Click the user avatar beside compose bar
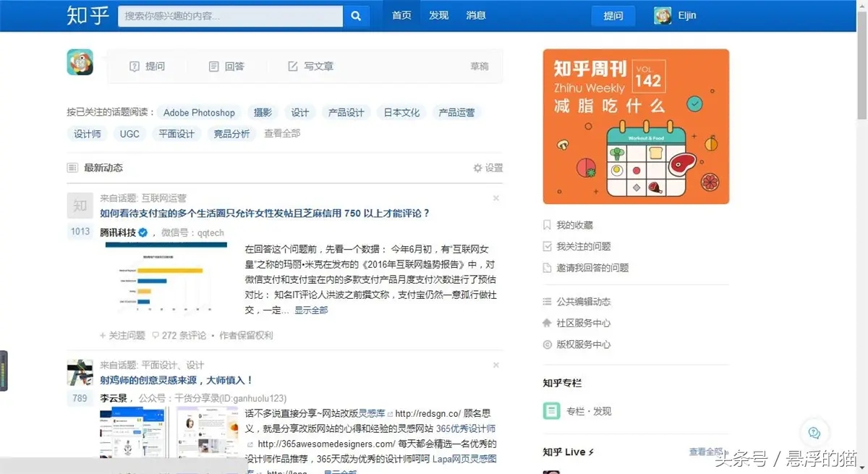The image size is (868, 474). tap(80, 62)
